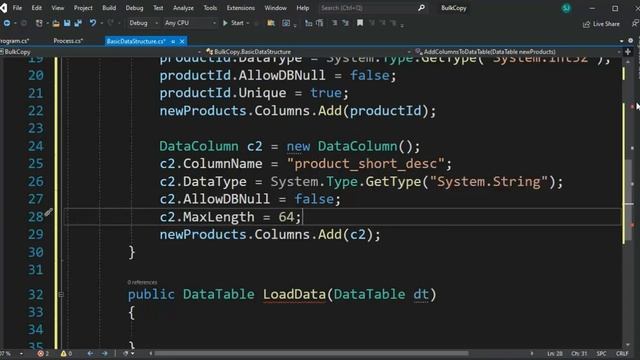Click the search magnifier icon

[421, 8]
